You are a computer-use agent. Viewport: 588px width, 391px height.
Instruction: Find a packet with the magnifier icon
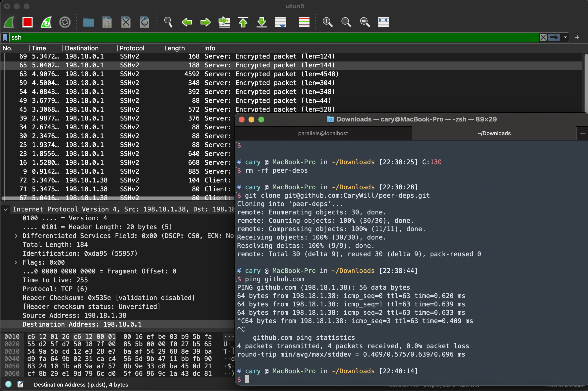point(168,22)
